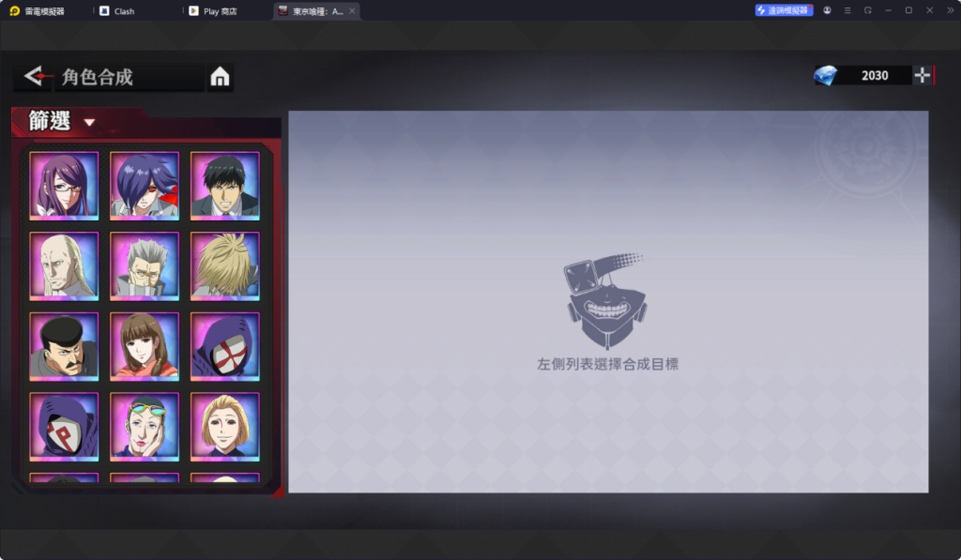Screen dimensions: 961x560
Task: Close the 東京喰種 tab
Action: point(352,11)
